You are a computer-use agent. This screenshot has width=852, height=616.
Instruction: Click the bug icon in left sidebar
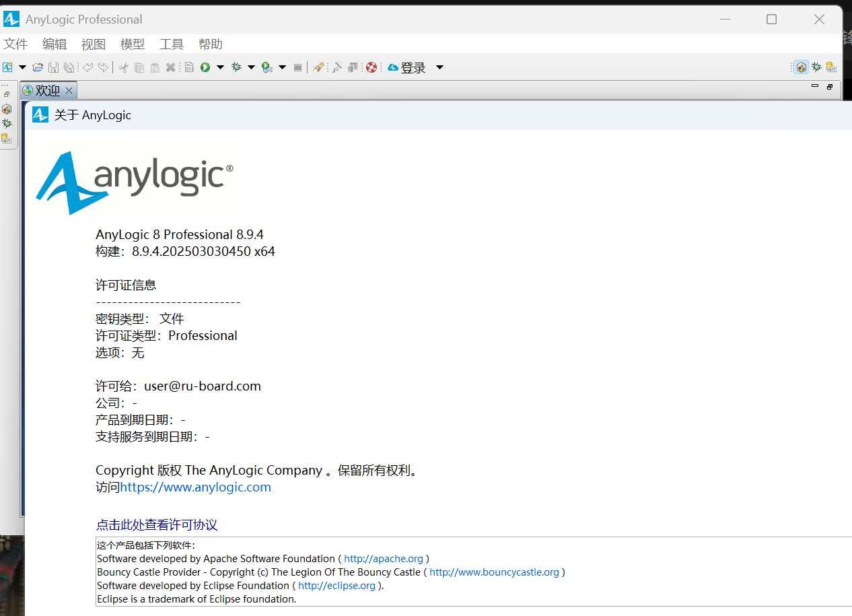7,123
